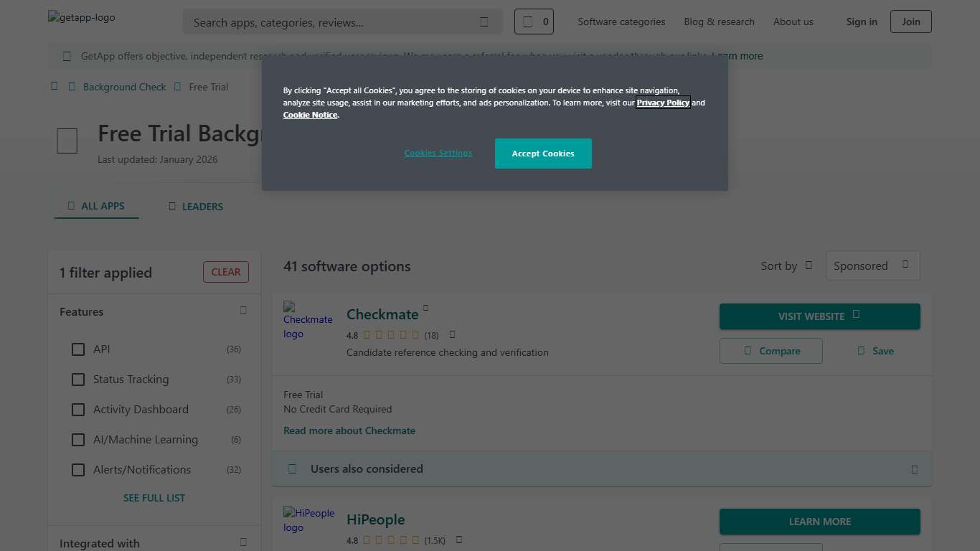
Task: Enable the API feature filter
Action: 78,349
